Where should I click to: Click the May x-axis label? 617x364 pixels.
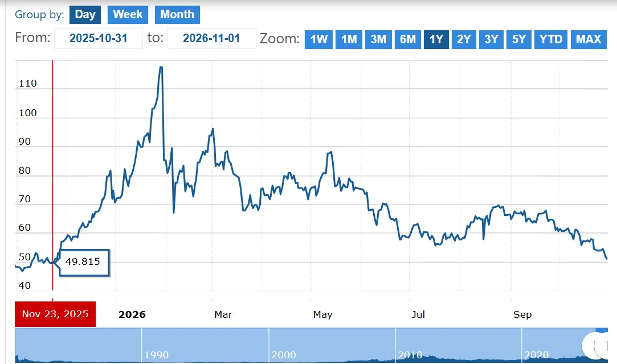[x=322, y=314]
